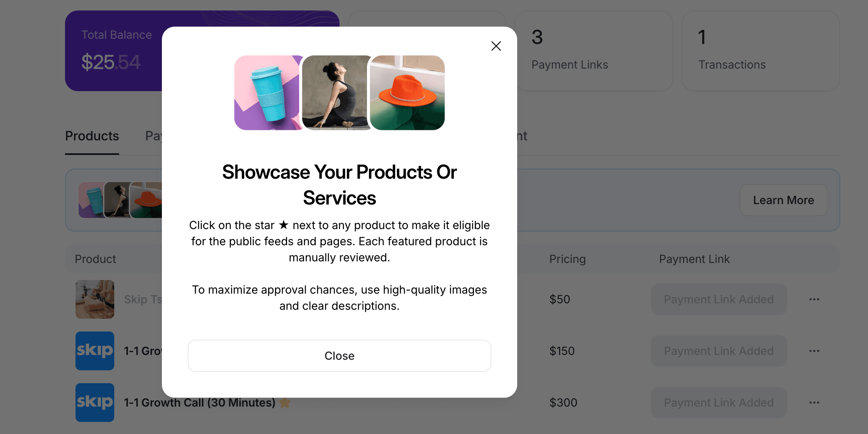Click the Skip logo beside 1-1 Growth Call (30 Minutes)
Screen dimensions: 868x434
point(94,402)
